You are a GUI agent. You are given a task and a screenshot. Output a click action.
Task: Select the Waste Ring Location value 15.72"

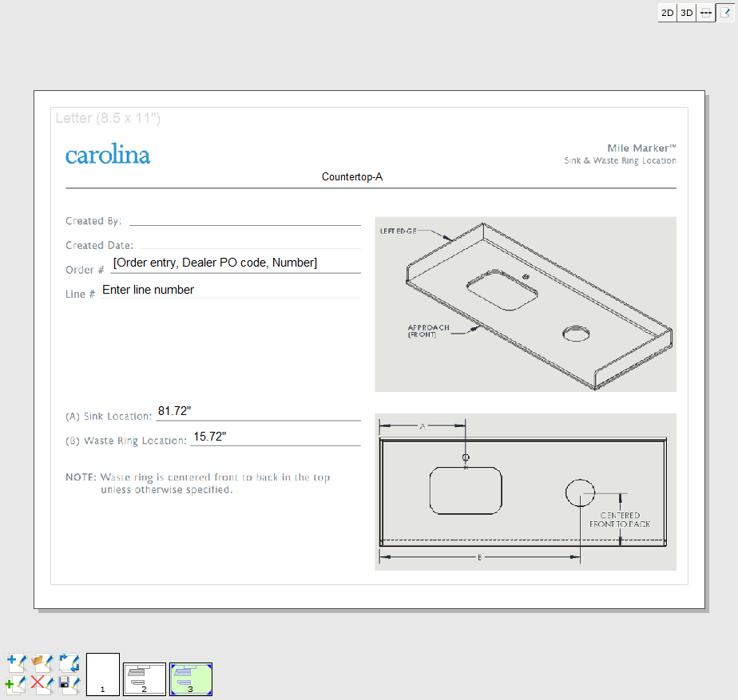pyautogui.click(x=210, y=437)
